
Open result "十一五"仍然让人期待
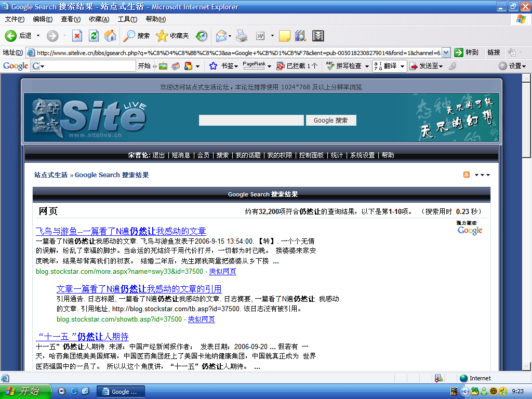82,337
